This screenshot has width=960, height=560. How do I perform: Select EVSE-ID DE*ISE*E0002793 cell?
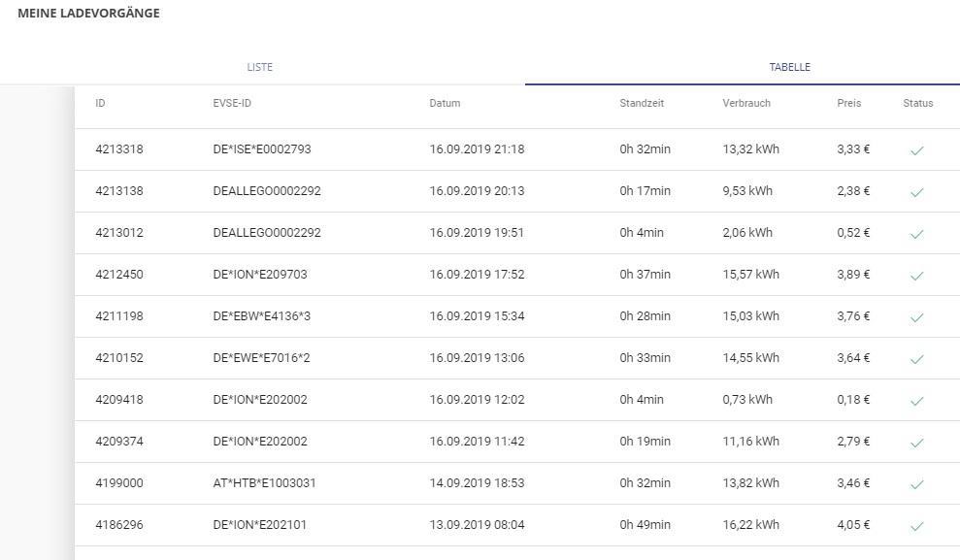pyautogui.click(x=261, y=149)
